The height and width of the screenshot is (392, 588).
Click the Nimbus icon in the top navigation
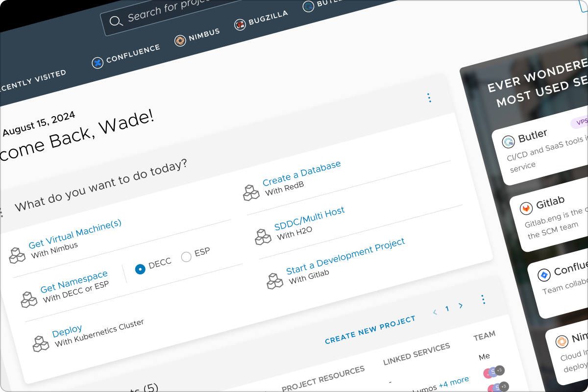click(x=179, y=41)
